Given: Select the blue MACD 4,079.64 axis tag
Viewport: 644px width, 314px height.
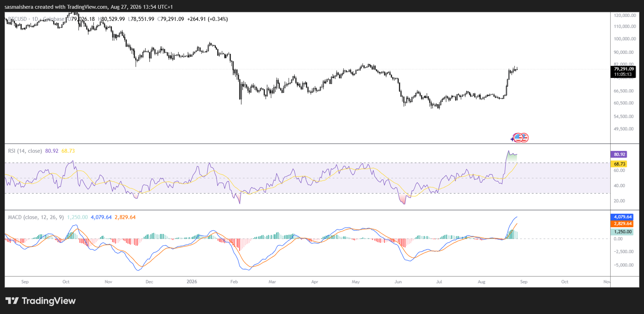Looking at the screenshot, I should coord(622,217).
